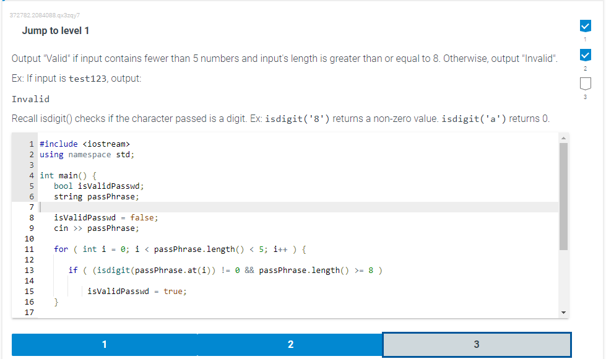Click line number 10 in the gutter
The width and height of the screenshot is (606, 364).
[29, 239]
